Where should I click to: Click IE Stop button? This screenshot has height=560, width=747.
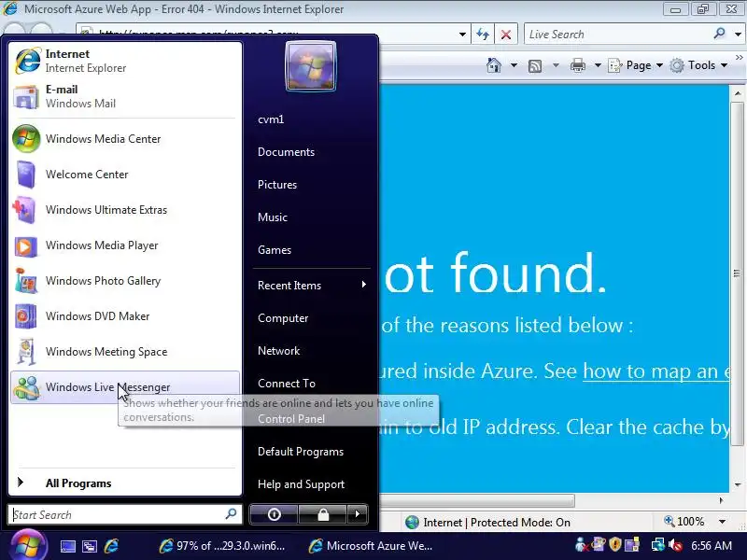[x=506, y=35]
